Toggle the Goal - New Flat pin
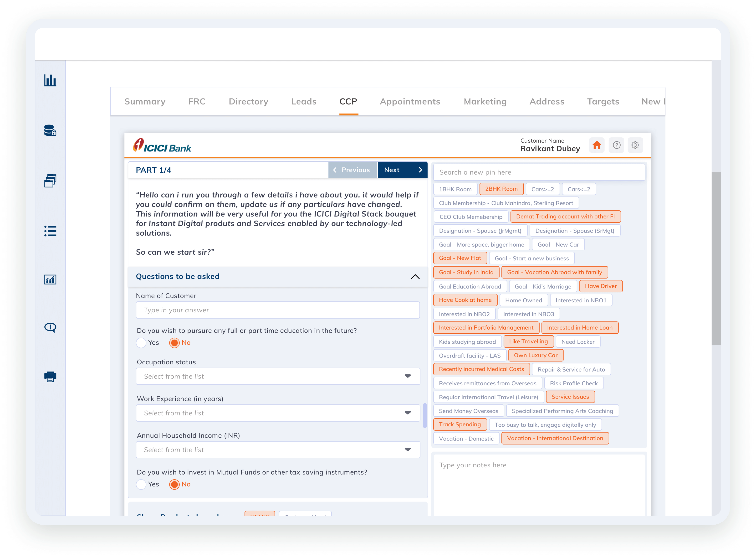 click(x=460, y=258)
